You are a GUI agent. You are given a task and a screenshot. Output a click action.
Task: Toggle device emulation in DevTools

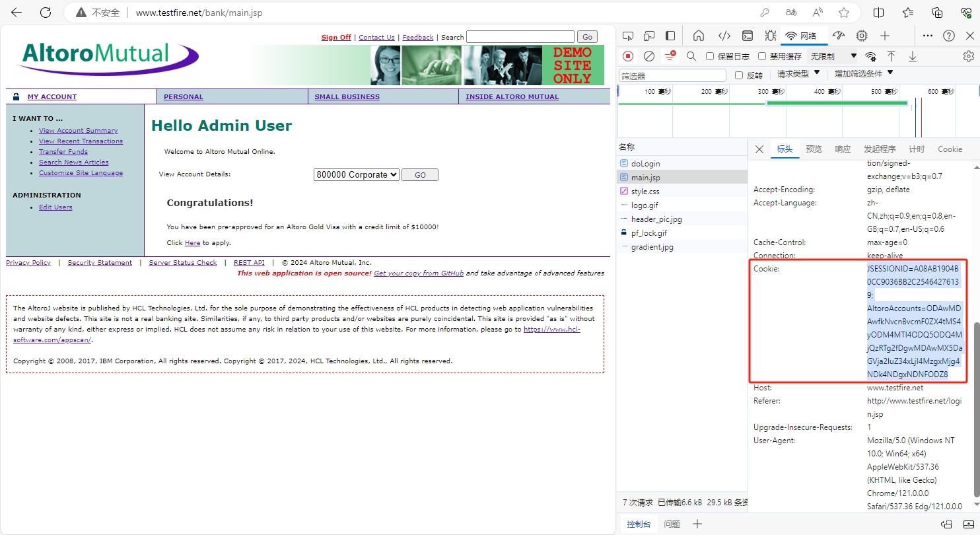coord(649,36)
